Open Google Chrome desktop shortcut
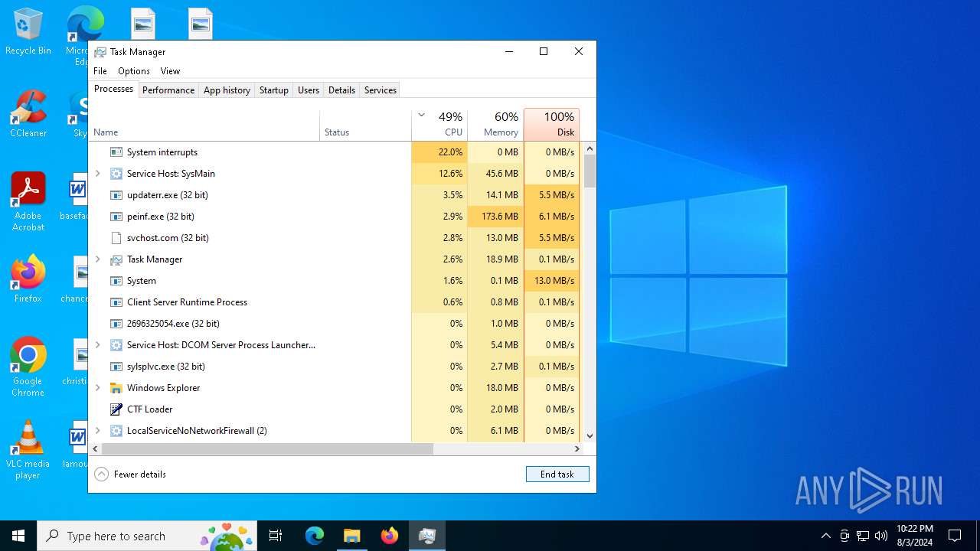Viewport: 980px width, 551px height. coord(28,367)
